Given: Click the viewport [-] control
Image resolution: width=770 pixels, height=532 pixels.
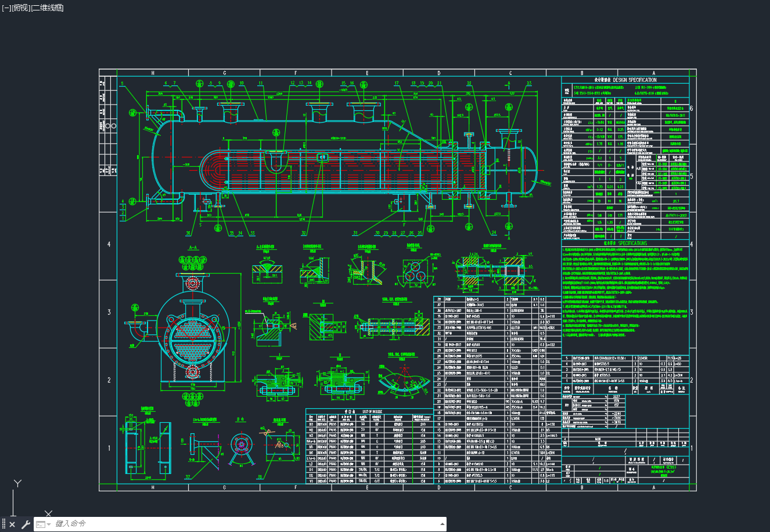Looking at the screenshot, I should point(6,8).
